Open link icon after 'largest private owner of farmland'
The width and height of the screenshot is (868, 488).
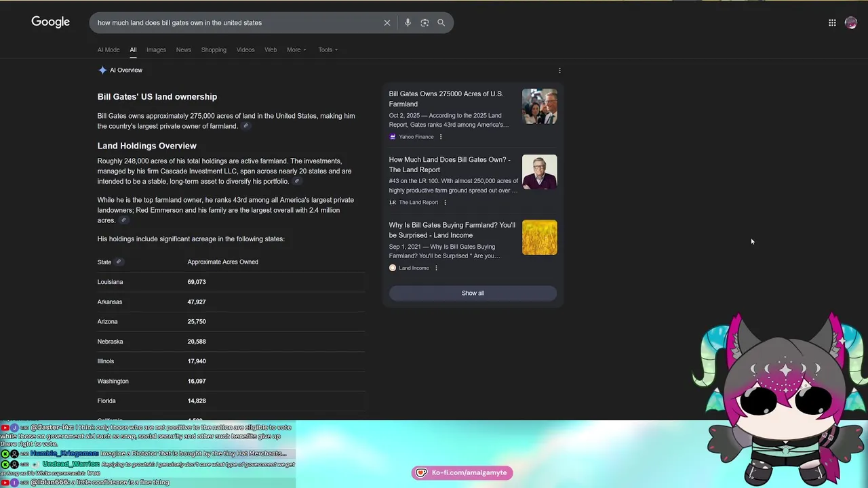tap(245, 126)
